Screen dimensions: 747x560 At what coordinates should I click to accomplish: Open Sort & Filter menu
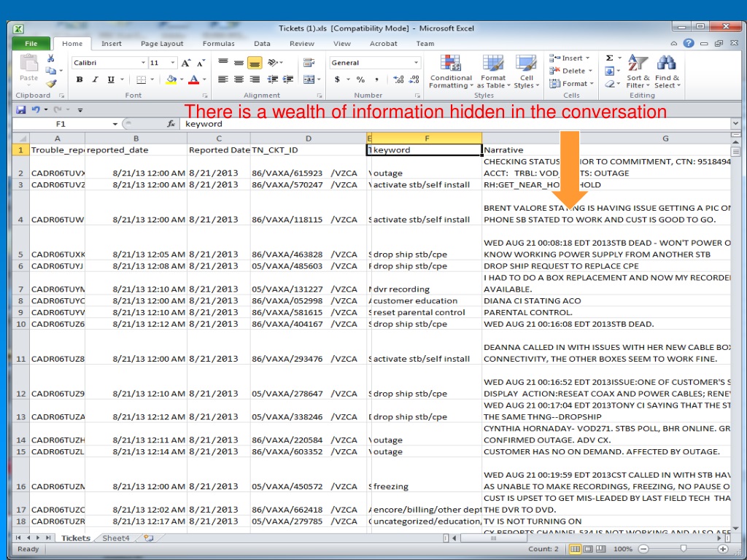(x=638, y=71)
